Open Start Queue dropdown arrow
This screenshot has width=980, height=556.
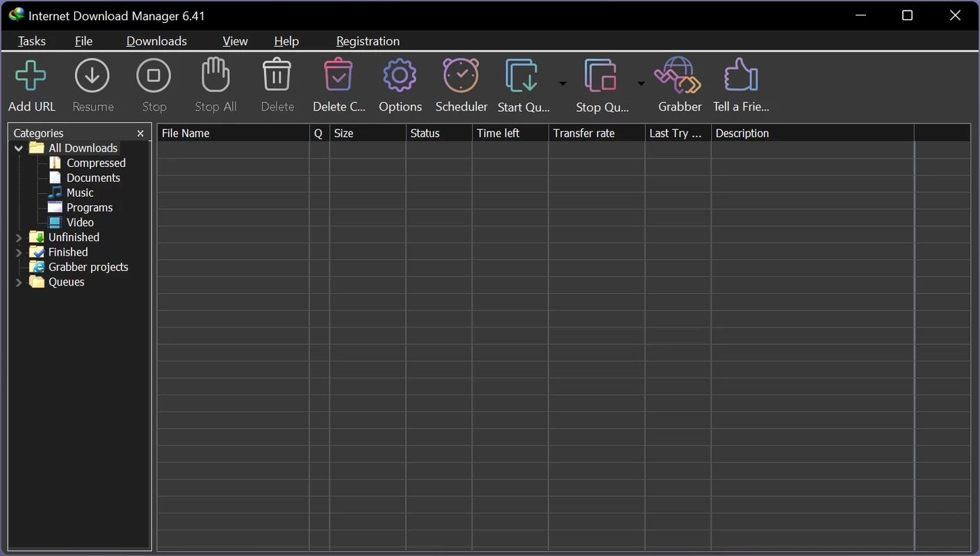(x=563, y=84)
